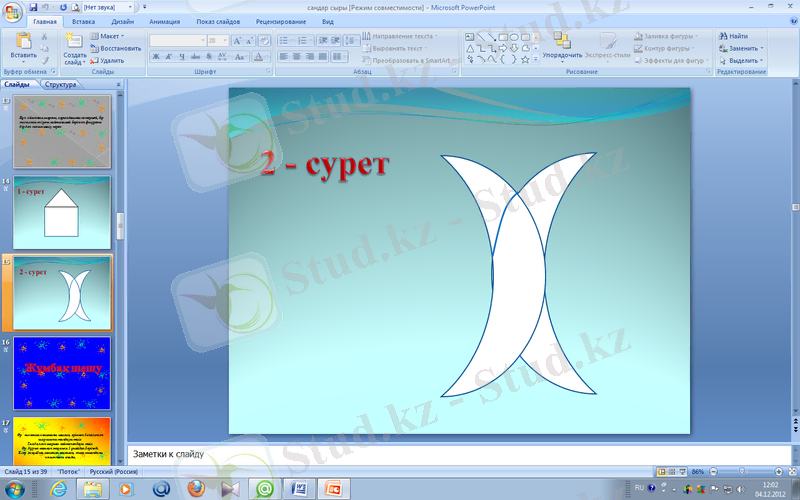Screen dimensions: 800x500
Task: Toggle italic formatting (К)
Action: (169, 57)
